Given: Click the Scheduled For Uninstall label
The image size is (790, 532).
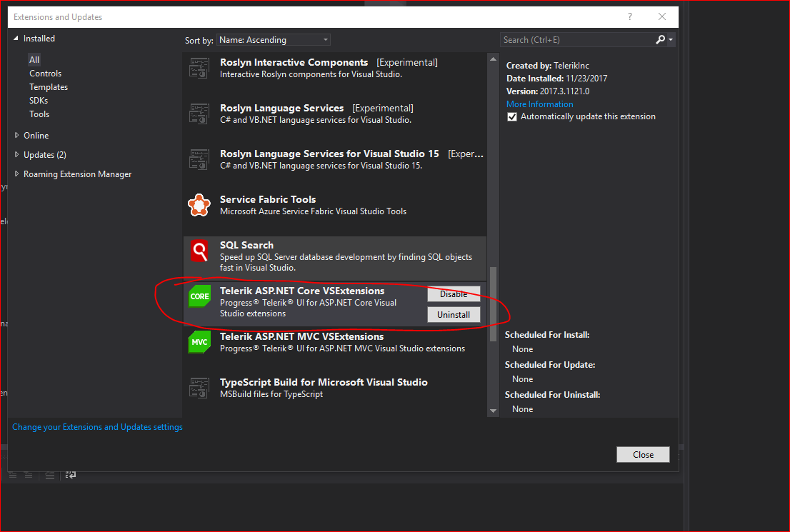Looking at the screenshot, I should [552, 395].
